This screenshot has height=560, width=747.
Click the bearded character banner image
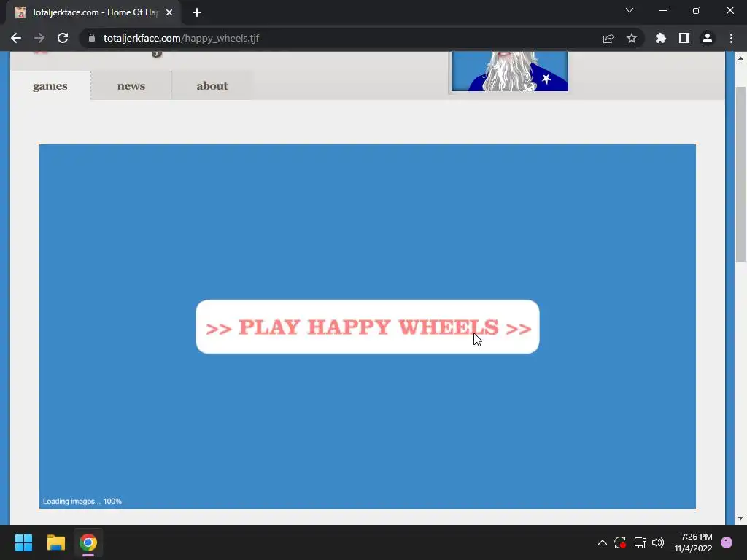pyautogui.click(x=510, y=71)
